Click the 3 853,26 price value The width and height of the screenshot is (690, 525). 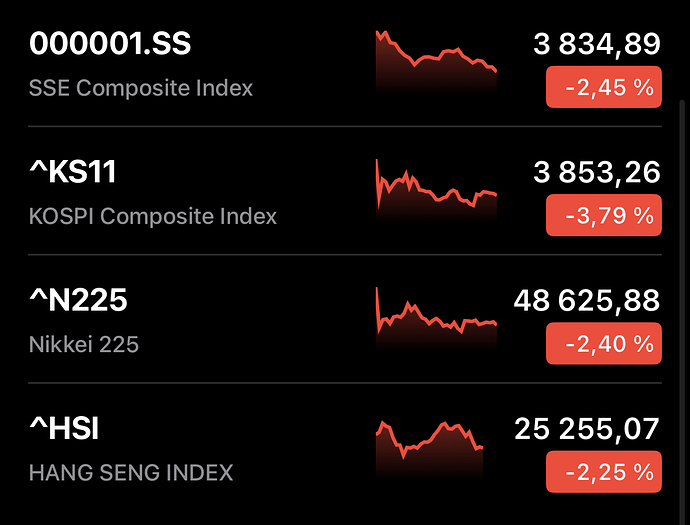pyautogui.click(x=597, y=172)
